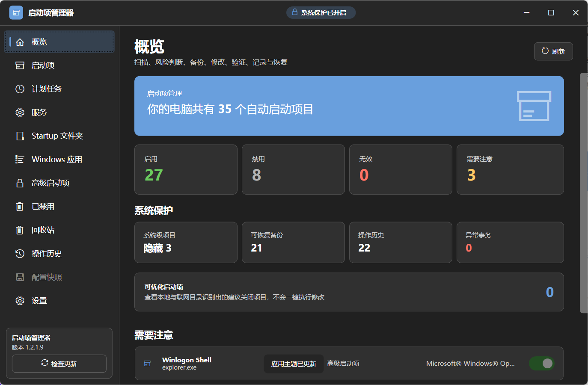Click 版本 1.2.1.9 text
Image resolution: width=588 pixels, height=385 pixels.
[x=28, y=347]
